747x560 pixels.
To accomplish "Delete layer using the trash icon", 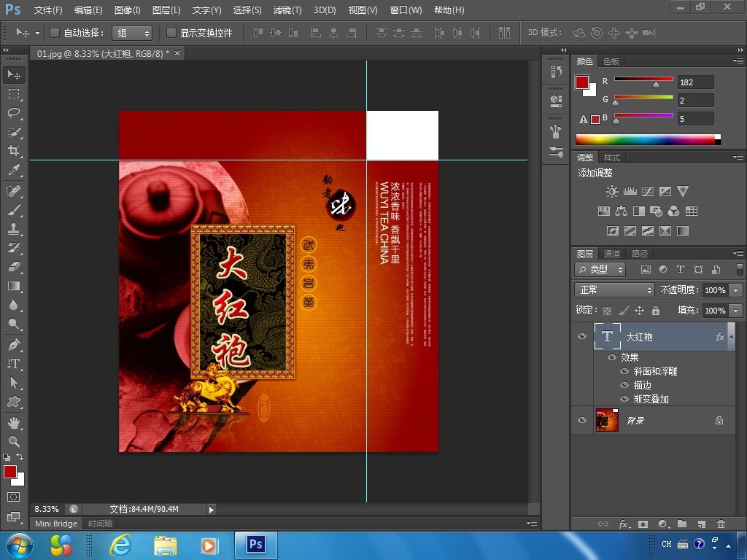I will pyautogui.click(x=721, y=524).
